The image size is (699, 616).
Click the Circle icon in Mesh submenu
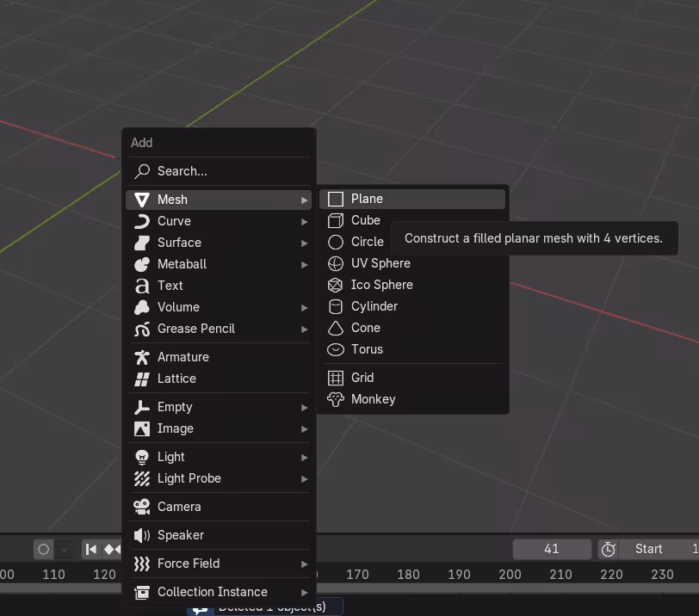tap(335, 242)
